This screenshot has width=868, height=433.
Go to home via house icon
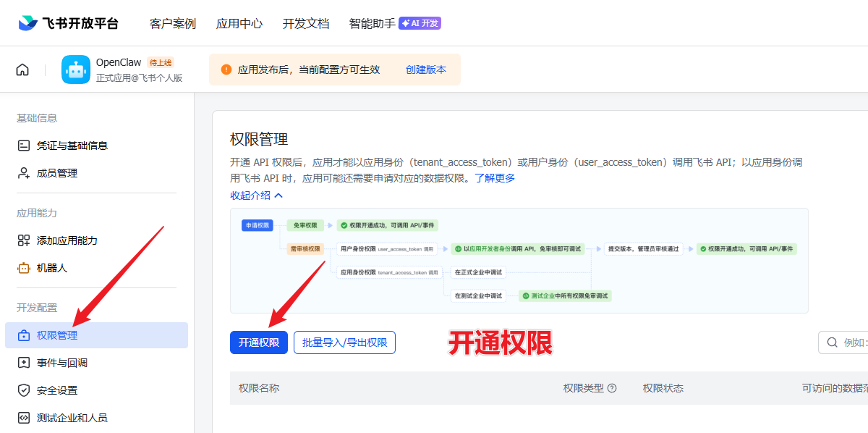pyautogui.click(x=22, y=70)
